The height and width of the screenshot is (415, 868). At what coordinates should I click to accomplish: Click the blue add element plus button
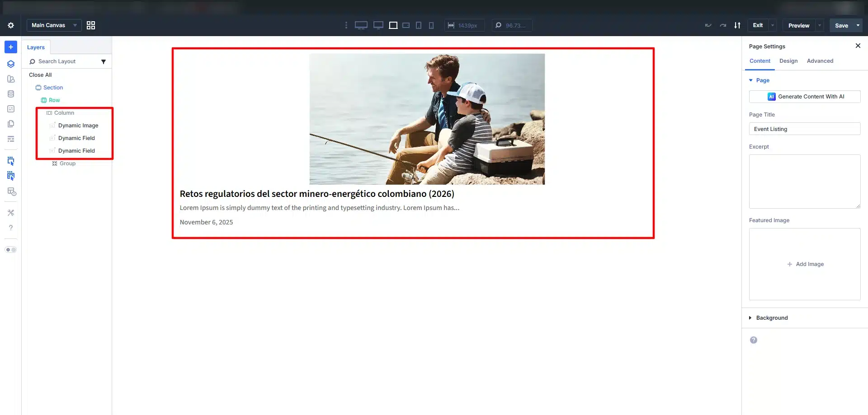[11, 47]
